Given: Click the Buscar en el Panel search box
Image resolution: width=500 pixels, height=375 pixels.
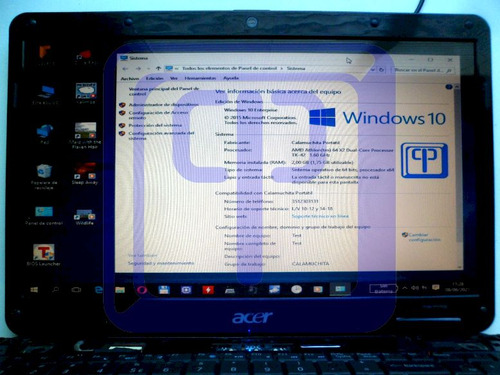Looking at the screenshot, I should (x=423, y=70).
